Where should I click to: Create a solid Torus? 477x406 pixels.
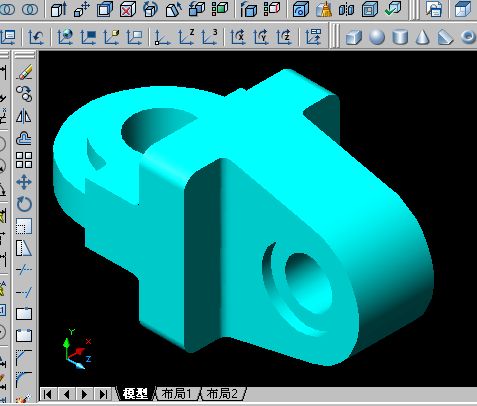[x=468, y=37]
